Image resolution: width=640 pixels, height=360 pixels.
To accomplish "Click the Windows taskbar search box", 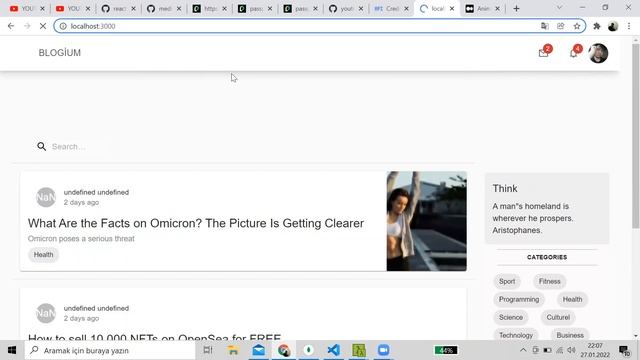I will coord(110,350).
